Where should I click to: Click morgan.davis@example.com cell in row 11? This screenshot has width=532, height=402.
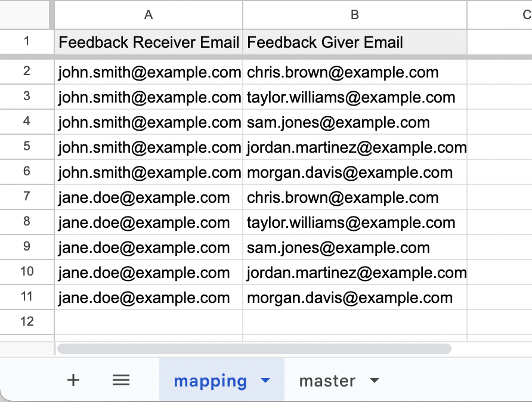pyautogui.click(x=355, y=298)
